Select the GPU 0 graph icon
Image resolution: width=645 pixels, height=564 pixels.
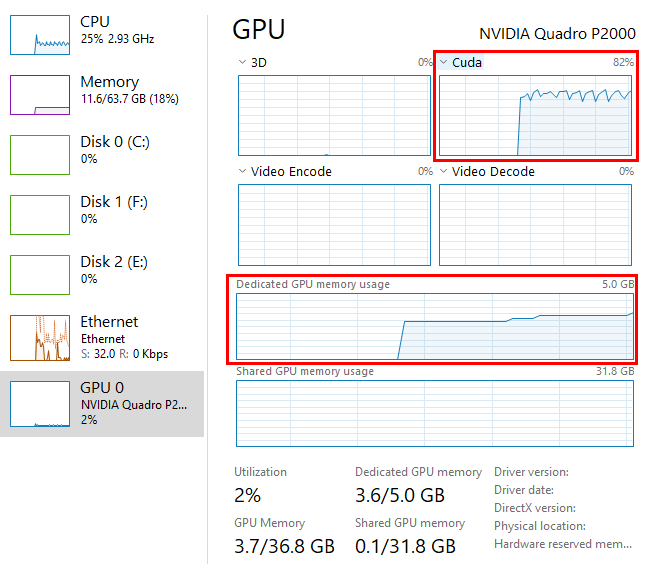click(40, 403)
